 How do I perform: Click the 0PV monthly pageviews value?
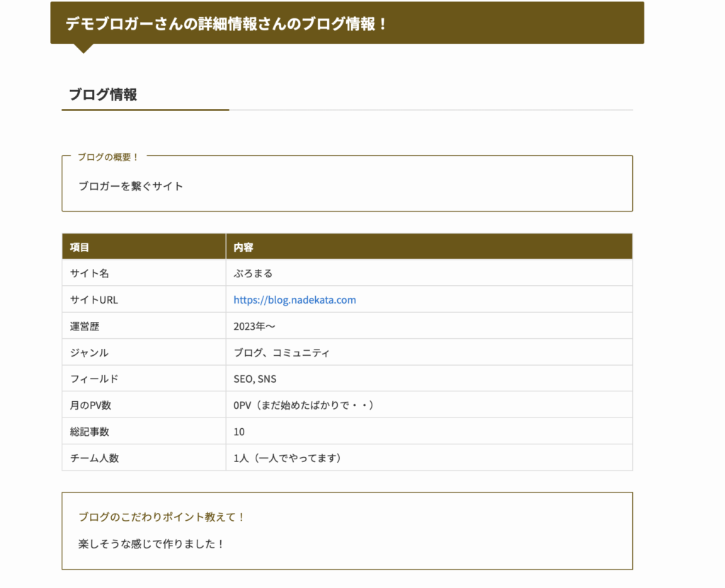[x=303, y=405]
